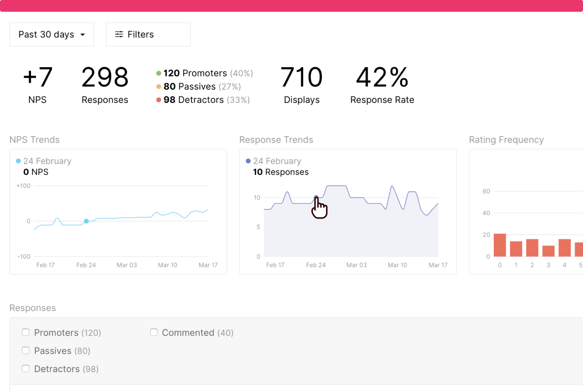Toggle the Commented (40) checkbox

click(154, 332)
